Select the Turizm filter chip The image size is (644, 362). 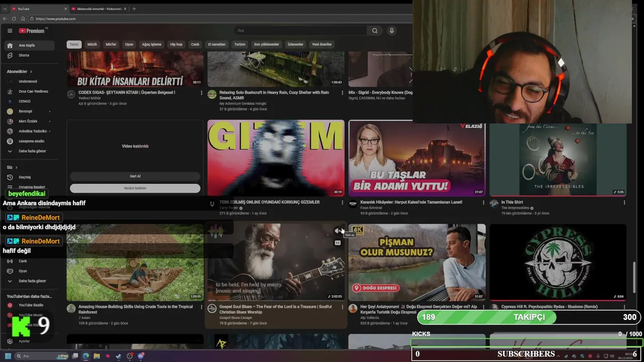(x=240, y=44)
